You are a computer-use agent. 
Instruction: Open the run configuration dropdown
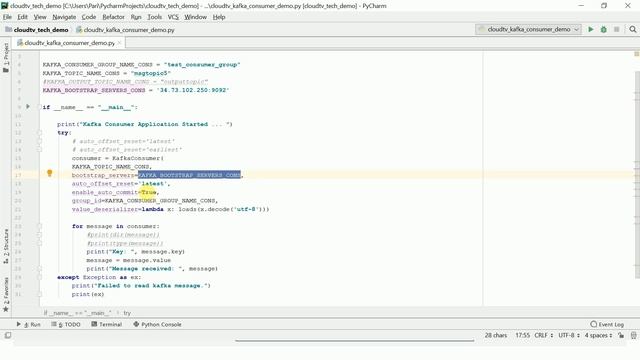tap(529, 29)
